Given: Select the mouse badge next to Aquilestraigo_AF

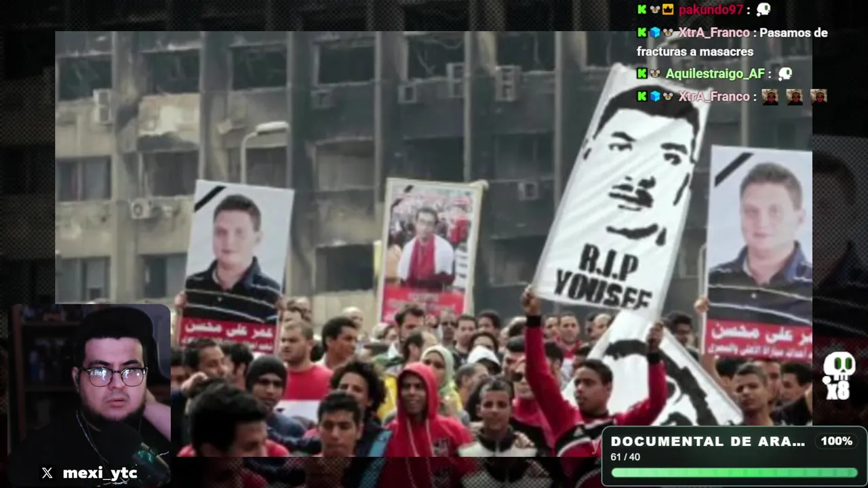Looking at the screenshot, I should [x=655, y=73].
